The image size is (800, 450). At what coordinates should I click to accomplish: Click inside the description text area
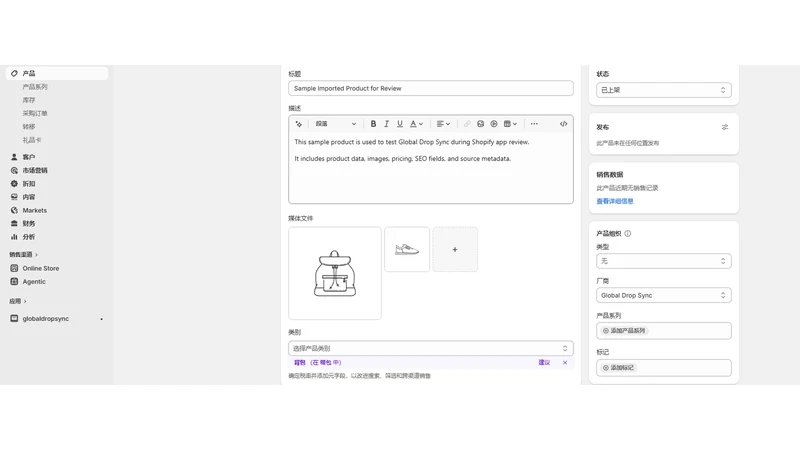coord(431,168)
